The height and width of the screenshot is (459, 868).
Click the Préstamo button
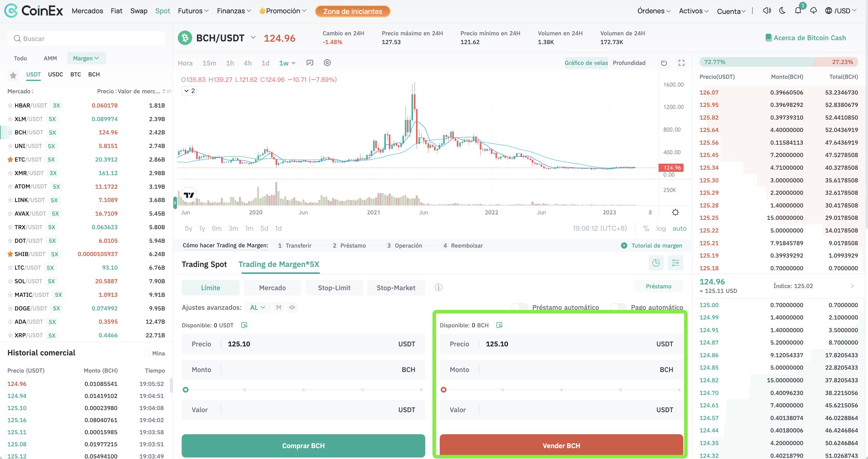click(659, 286)
